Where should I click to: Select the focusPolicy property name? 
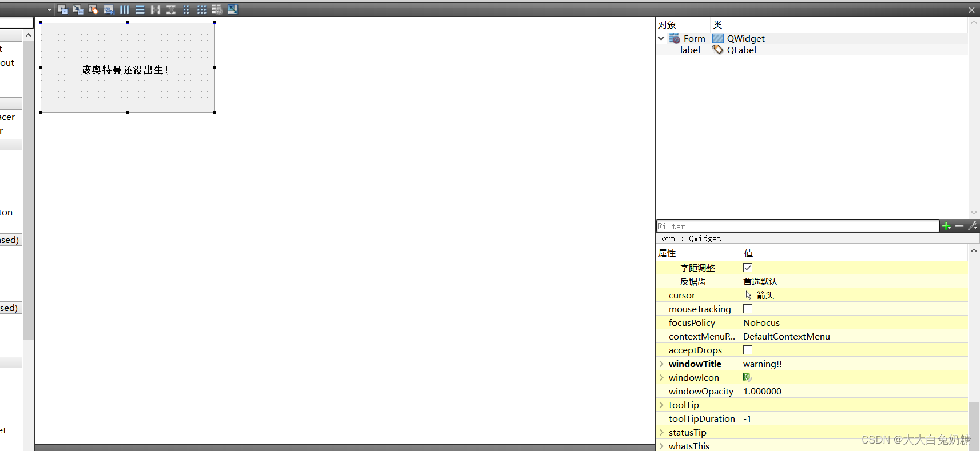click(692, 322)
